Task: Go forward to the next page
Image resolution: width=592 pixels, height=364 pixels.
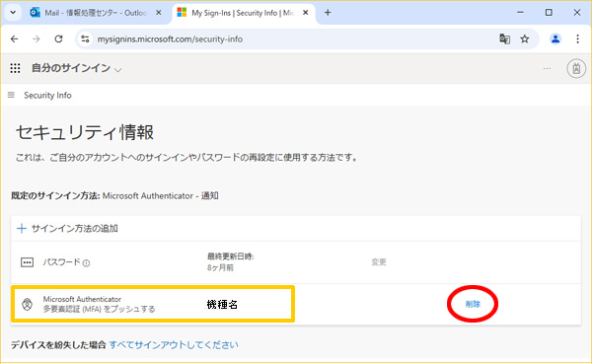Action: [x=37, y=38]
